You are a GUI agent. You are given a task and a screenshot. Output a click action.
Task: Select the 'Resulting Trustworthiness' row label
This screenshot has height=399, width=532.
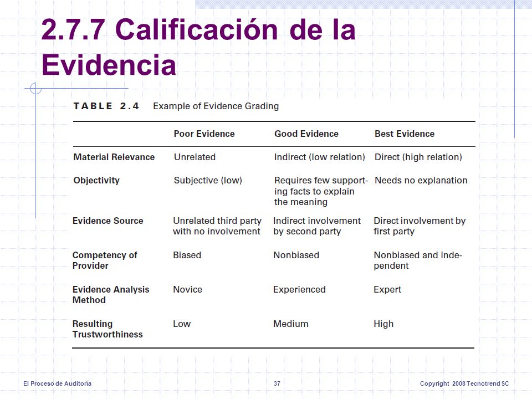108,329
